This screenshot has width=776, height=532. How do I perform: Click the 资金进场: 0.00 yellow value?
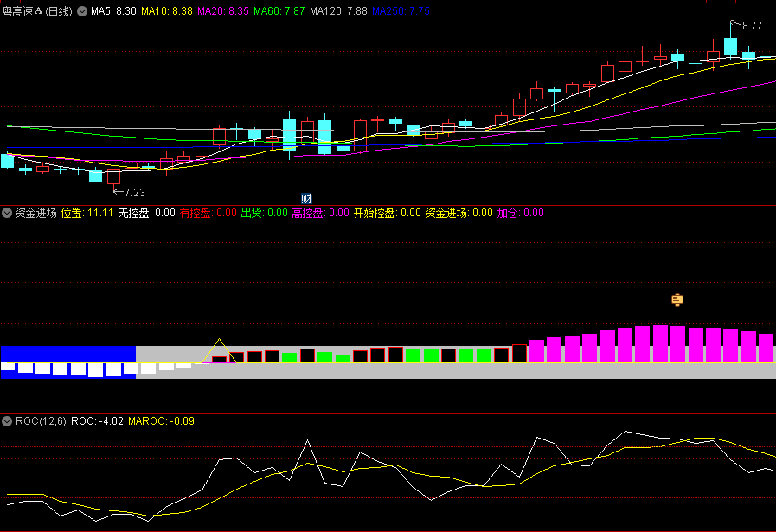459,213
